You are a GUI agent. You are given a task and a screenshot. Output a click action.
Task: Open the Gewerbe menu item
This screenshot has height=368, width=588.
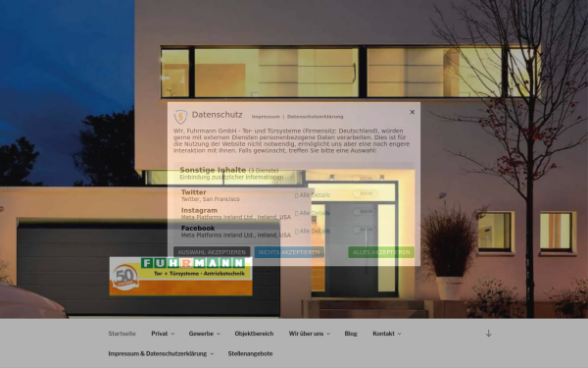201,334
